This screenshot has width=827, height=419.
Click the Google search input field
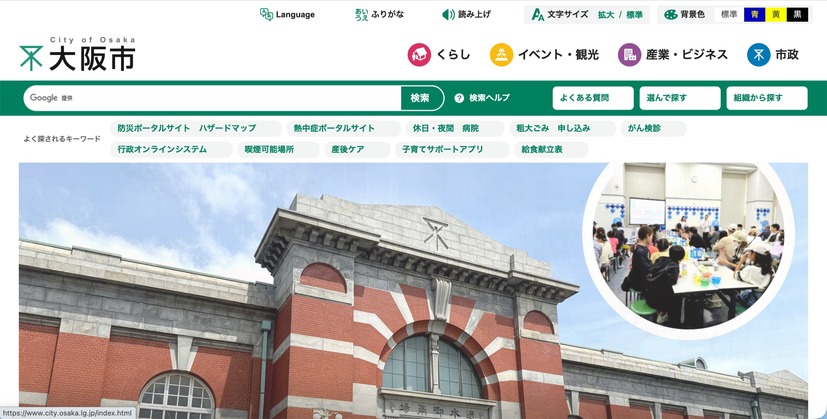pyautogui.click(x=212, y=98)
